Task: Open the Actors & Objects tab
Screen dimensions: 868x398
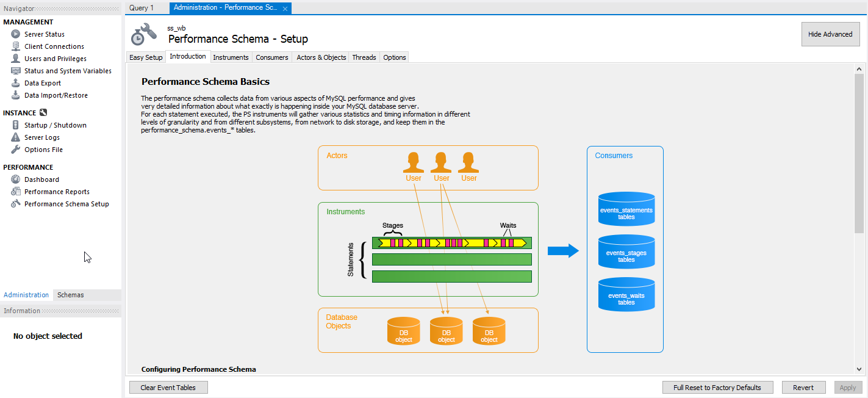Action: point(321,57)
